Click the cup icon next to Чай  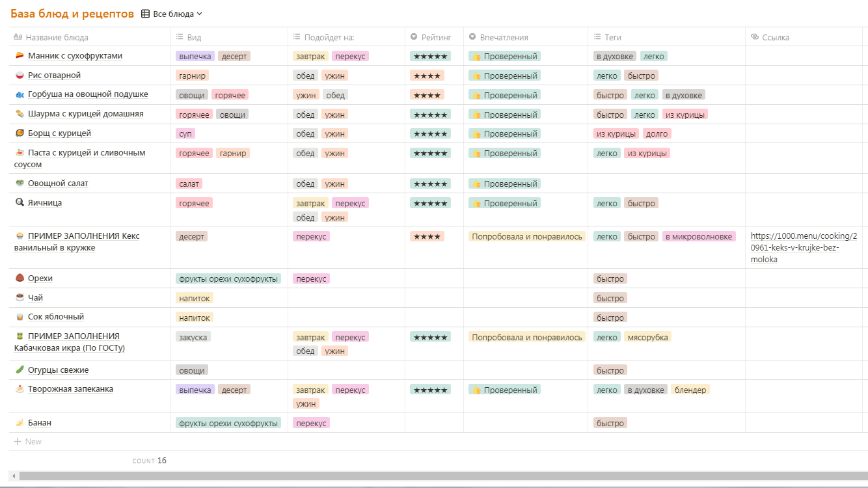click(20, 298)
